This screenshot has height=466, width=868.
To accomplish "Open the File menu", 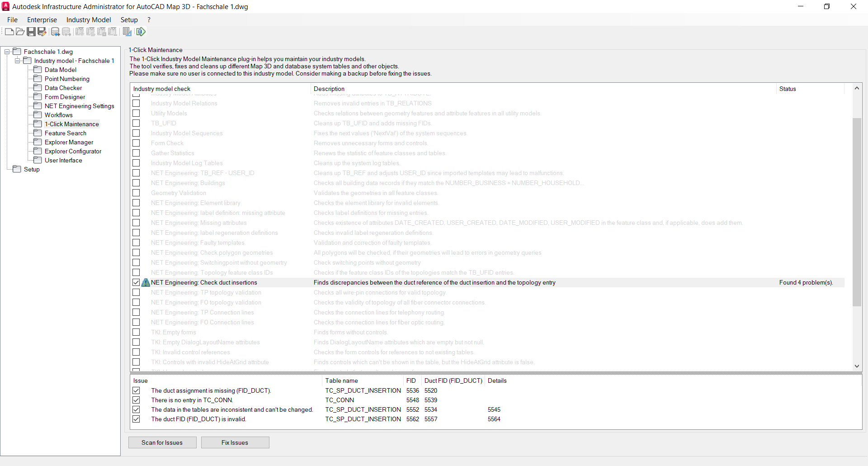I will (12, 20).
